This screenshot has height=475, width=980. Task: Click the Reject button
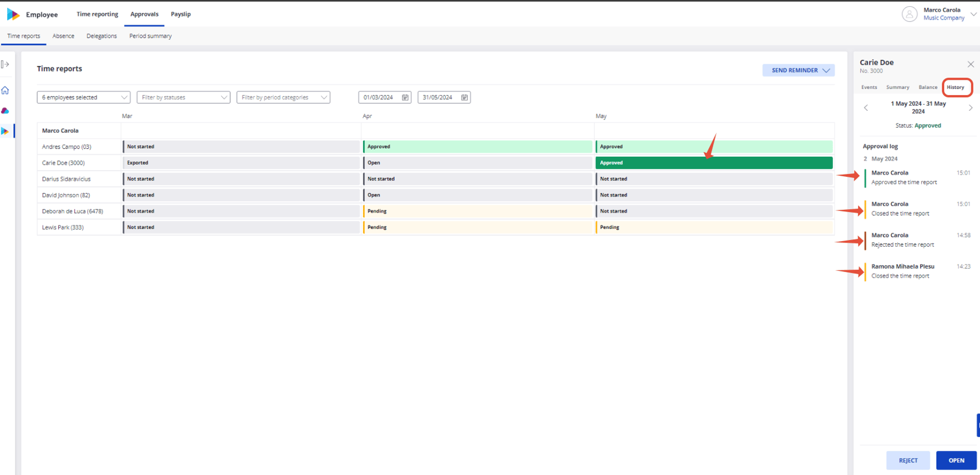pos(908,460)
